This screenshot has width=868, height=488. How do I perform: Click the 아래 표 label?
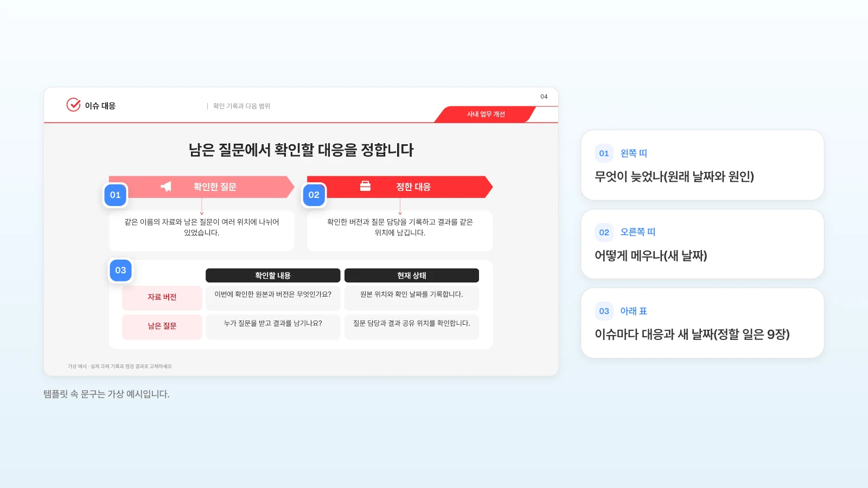634,311
